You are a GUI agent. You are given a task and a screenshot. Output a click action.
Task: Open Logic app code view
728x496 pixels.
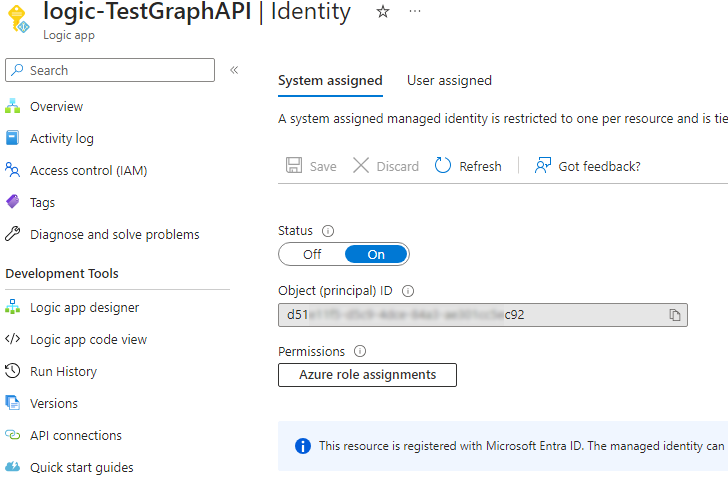point(88,339)
